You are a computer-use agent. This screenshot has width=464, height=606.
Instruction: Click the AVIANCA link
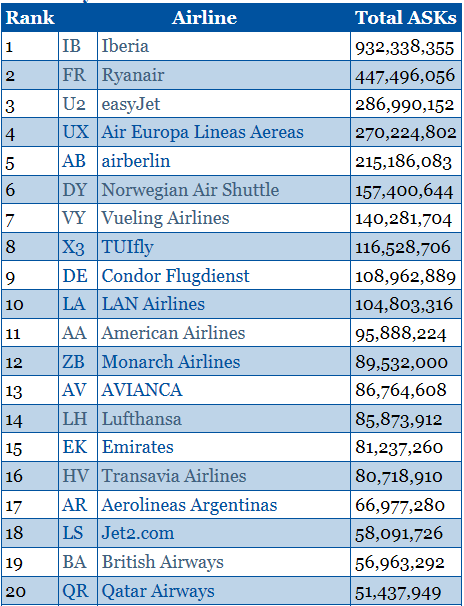pos(142,390)
